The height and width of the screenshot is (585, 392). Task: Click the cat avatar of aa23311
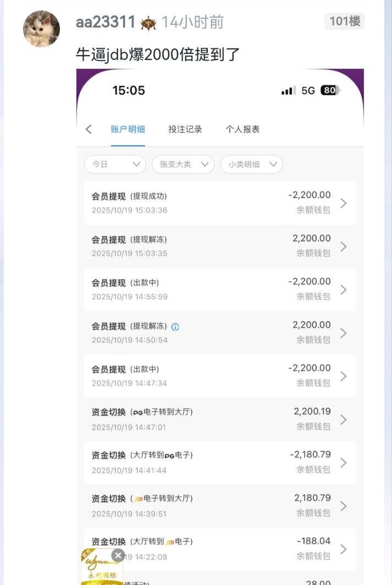(41, 29)
